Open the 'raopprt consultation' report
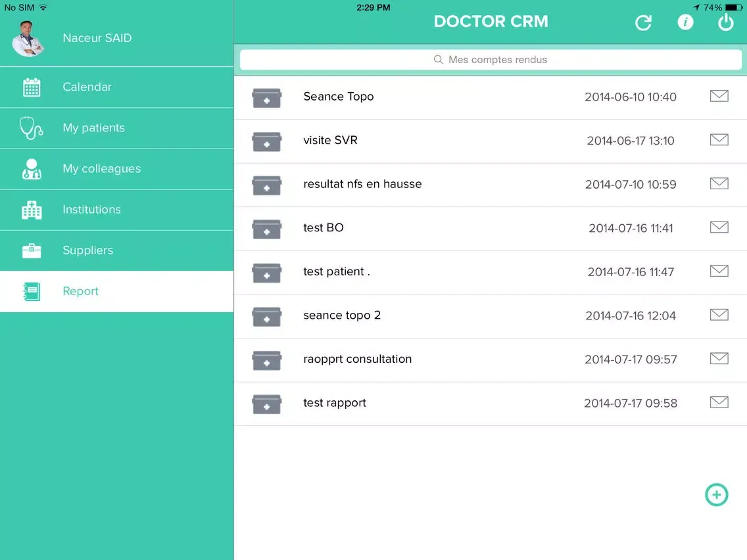Screen dimensions: 747x560 coord(357,359)
